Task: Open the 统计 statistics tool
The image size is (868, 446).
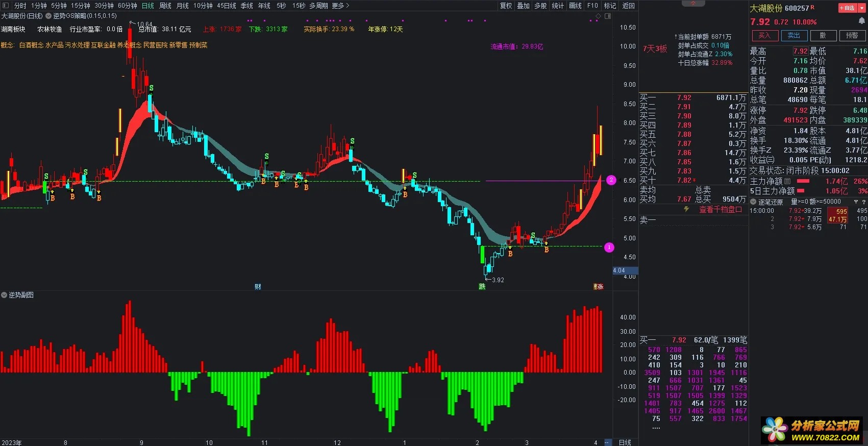Action: coord(558,6)
